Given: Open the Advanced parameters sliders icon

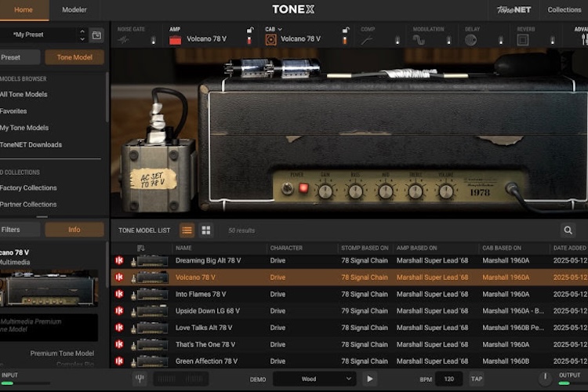Looking at the screenshot, I should pos(584,39).
